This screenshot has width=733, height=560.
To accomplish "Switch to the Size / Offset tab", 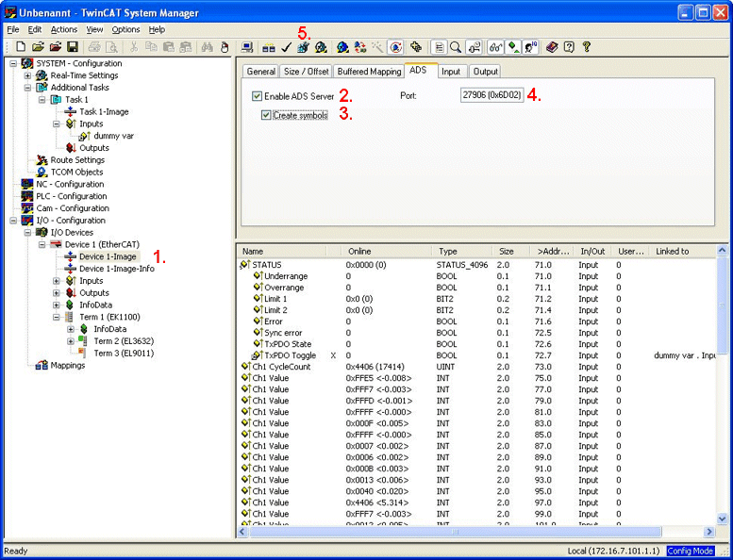I will pos(307,72).
